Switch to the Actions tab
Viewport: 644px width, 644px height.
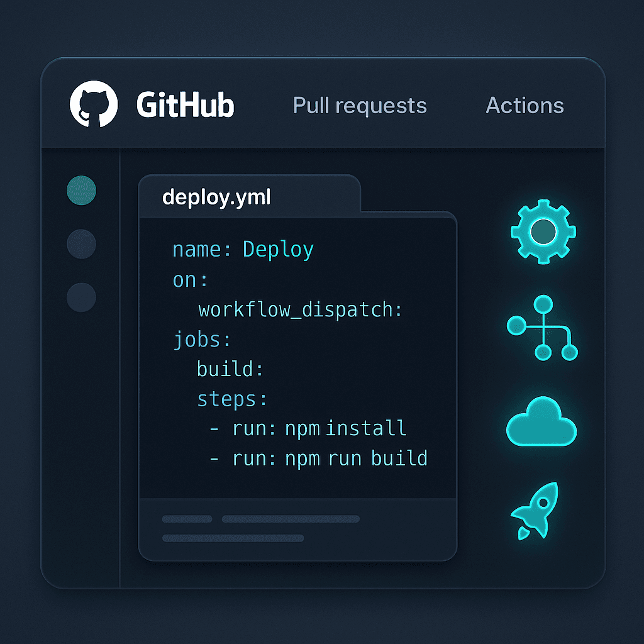[525, 106]
